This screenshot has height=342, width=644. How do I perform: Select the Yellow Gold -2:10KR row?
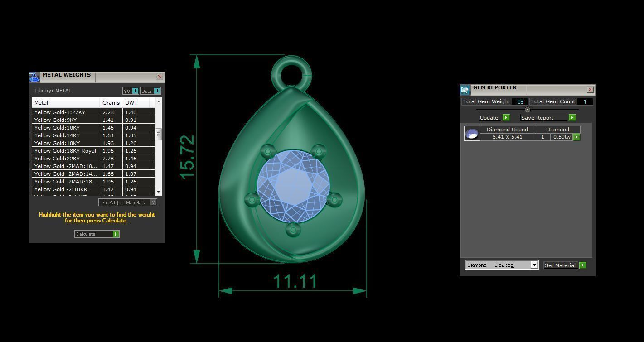point(93,189)
